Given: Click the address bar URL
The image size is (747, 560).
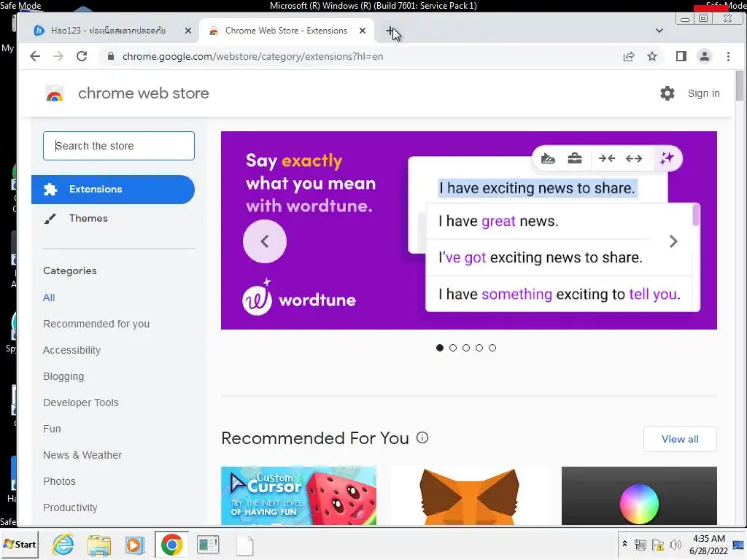Looking at the screenshot, I should [x=252, y=56].
